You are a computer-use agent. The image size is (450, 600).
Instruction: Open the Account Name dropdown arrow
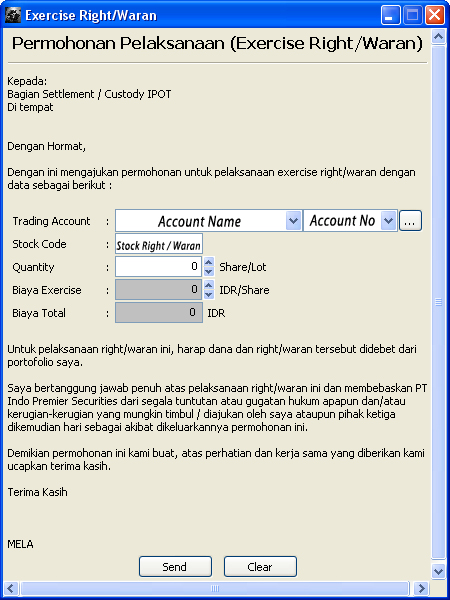pyautogui.click(x=293, y=221)
